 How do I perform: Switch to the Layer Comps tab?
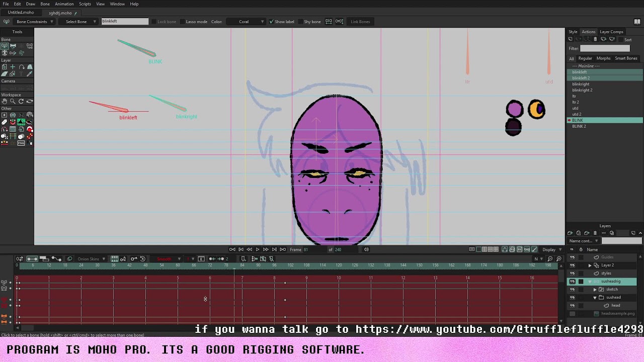[611, 32]
